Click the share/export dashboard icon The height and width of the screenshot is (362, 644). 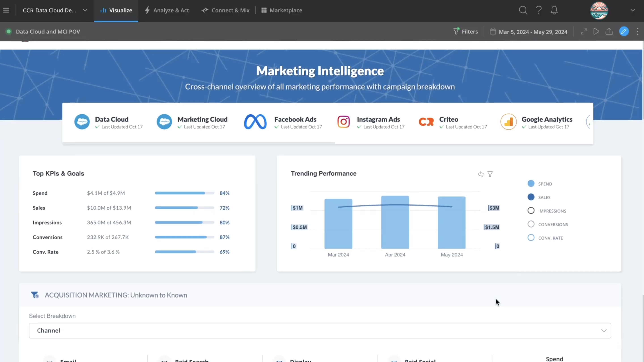click(609, 32)
